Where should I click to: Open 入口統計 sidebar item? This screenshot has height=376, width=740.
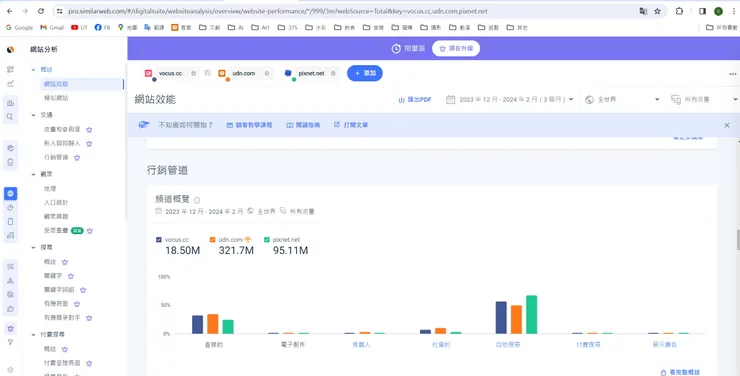(x=56, y=202)
